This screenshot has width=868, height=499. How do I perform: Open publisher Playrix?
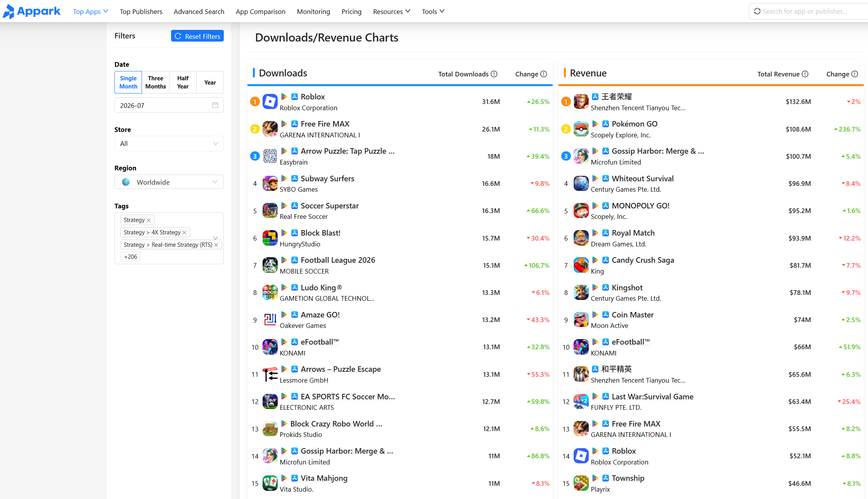[600, 489]
